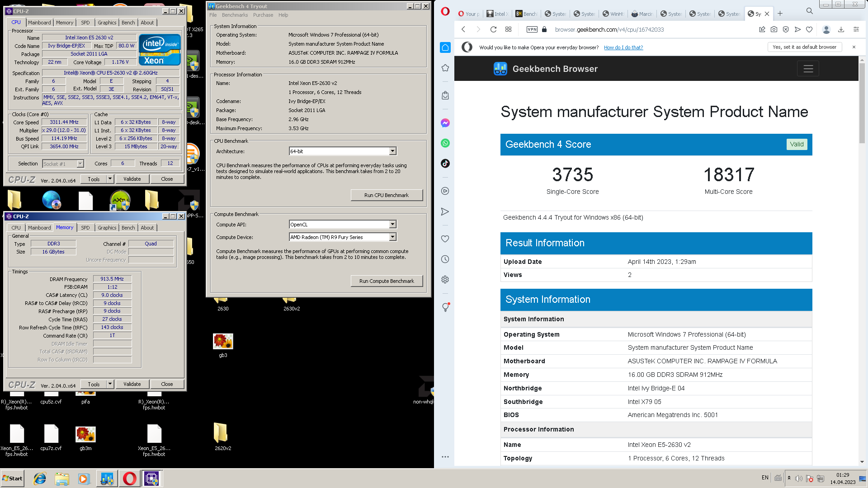Open Compute API OpenCL dropdown

click(392, 225)
